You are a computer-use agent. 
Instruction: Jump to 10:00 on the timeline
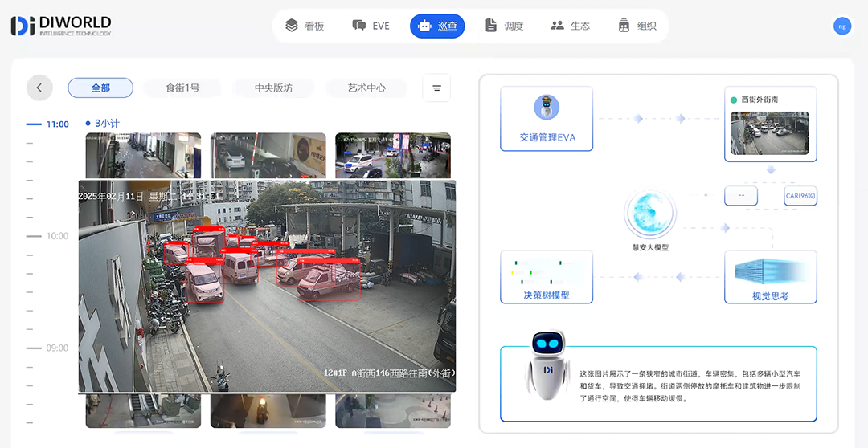coord(56,236)
